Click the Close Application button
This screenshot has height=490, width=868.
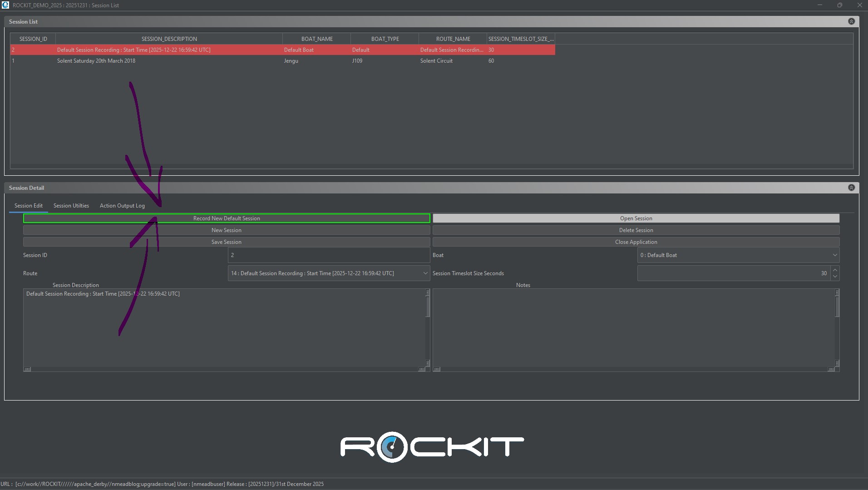click(x=636, y=242)
